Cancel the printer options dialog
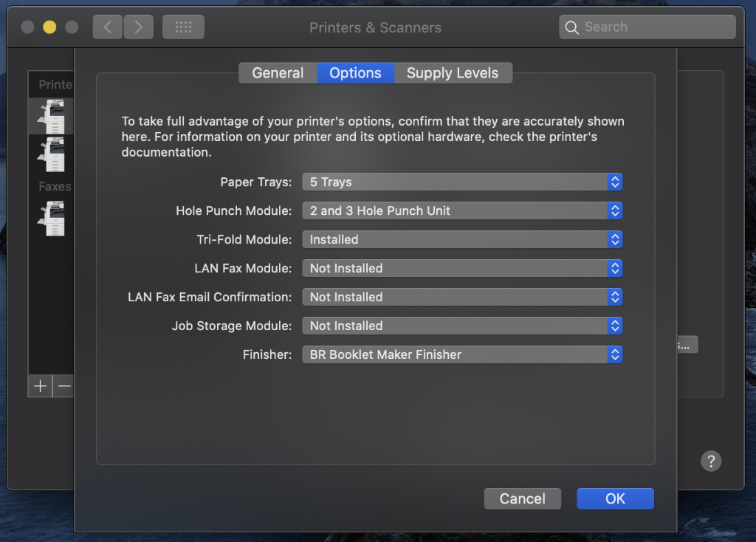Image resolution: width=756 pixels, height=542 pixels. [522, 498]
